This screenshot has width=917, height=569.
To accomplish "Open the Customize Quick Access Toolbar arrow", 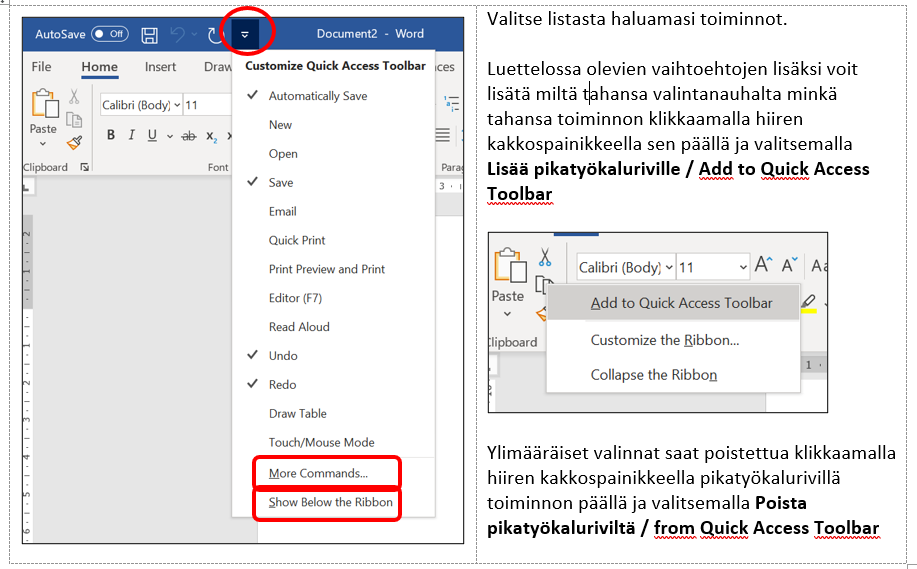I will 245,35.
